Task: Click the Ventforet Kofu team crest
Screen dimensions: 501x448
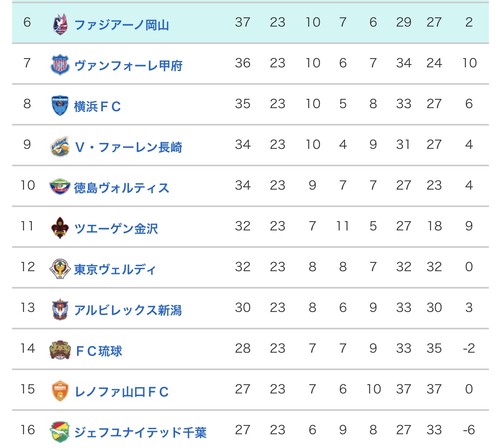Action: [60, 65]
